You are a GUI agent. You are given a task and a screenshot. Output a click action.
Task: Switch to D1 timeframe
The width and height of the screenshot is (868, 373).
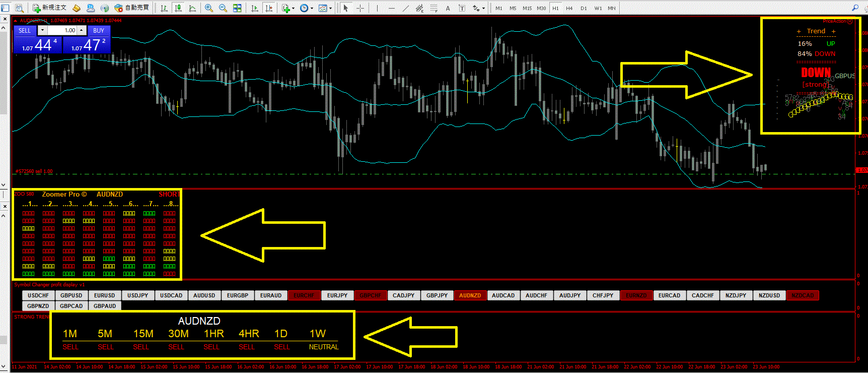[x=584, y=8]
